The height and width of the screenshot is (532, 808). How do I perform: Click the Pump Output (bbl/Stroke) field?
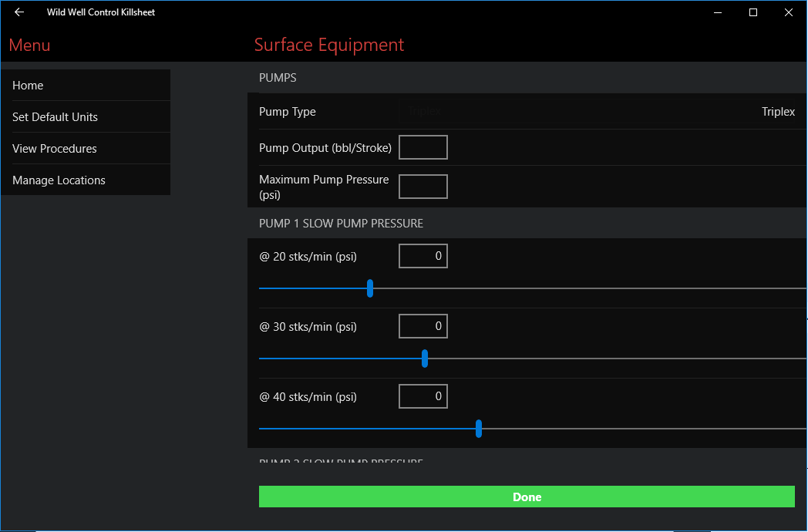tap(423, 147)
